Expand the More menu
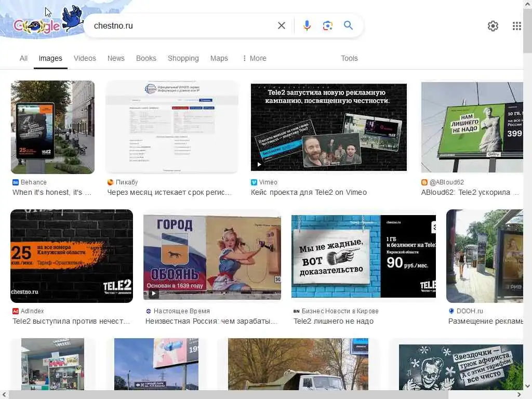Viewport: 532px width, 399px height. [255, 58]
